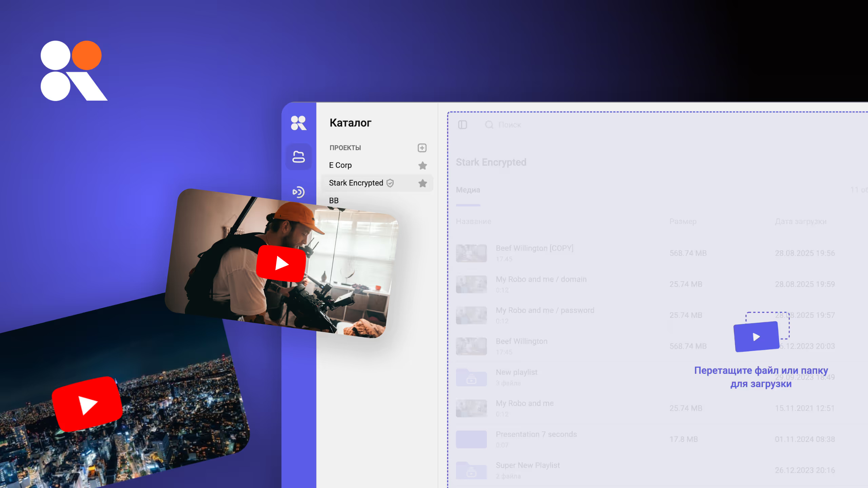Image resolution: width=868 pixels, height=488 pixels.
Task: Open the Beef Willington [COPY] thumbnail
Action: (x=471, y=253)
